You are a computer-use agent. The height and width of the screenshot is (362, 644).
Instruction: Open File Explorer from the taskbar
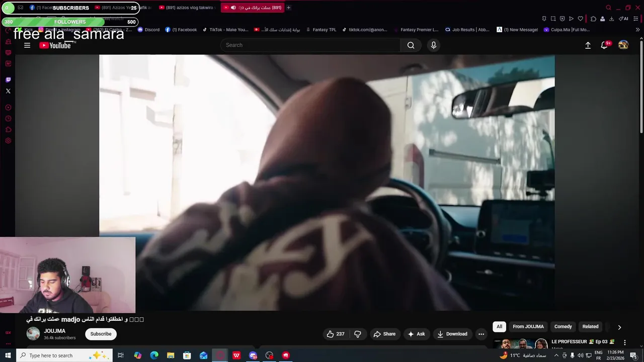(x=171, y=355)
